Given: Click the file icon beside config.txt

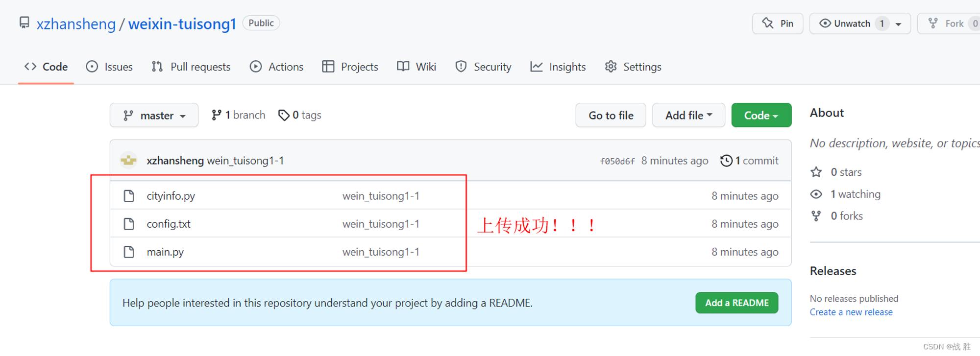Looking at the screenshot, I should (x=129, y=224).
